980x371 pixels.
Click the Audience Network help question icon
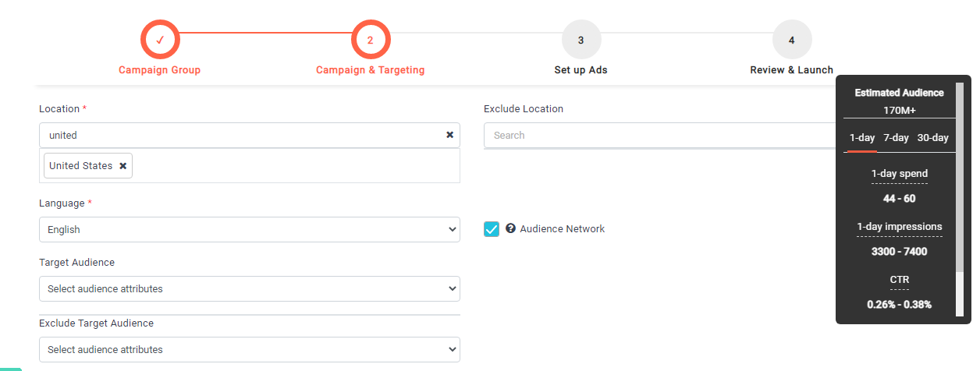[x=510, y=228]
